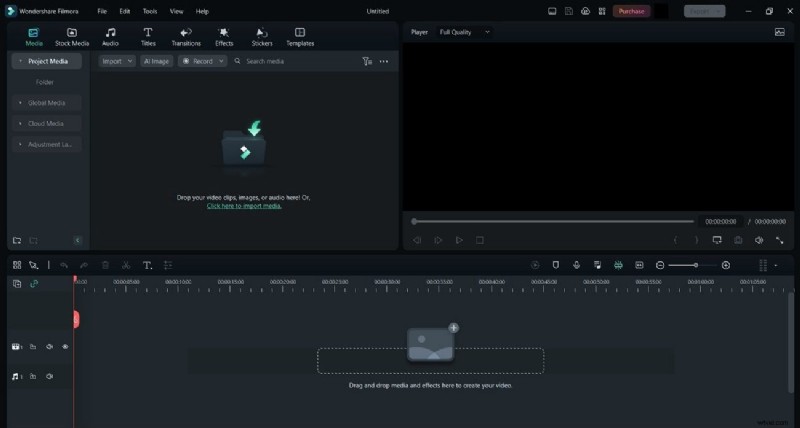Zoom out the timeline with minus
The width and height of the screenshot is (800, 428).
pyautogui.click(x=660, y=265)
